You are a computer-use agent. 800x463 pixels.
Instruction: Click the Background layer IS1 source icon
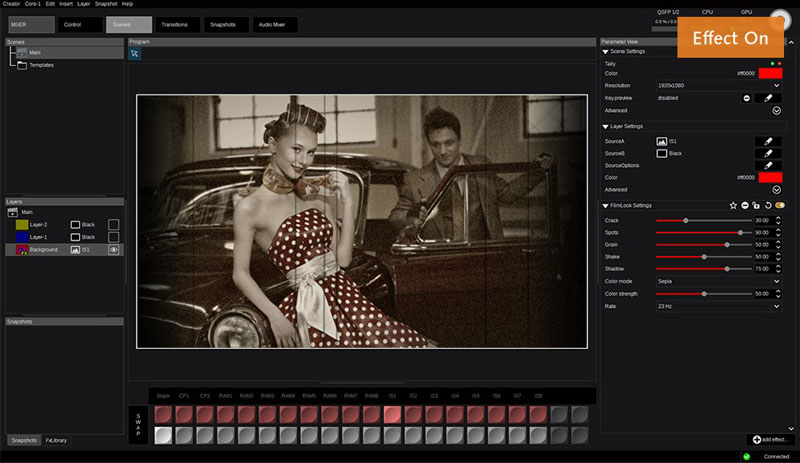(75, 250)
